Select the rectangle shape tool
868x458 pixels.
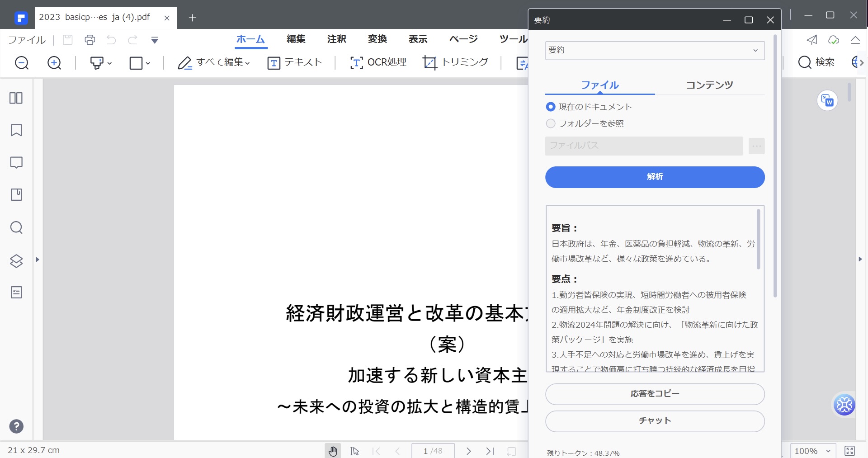pos(136,63)
